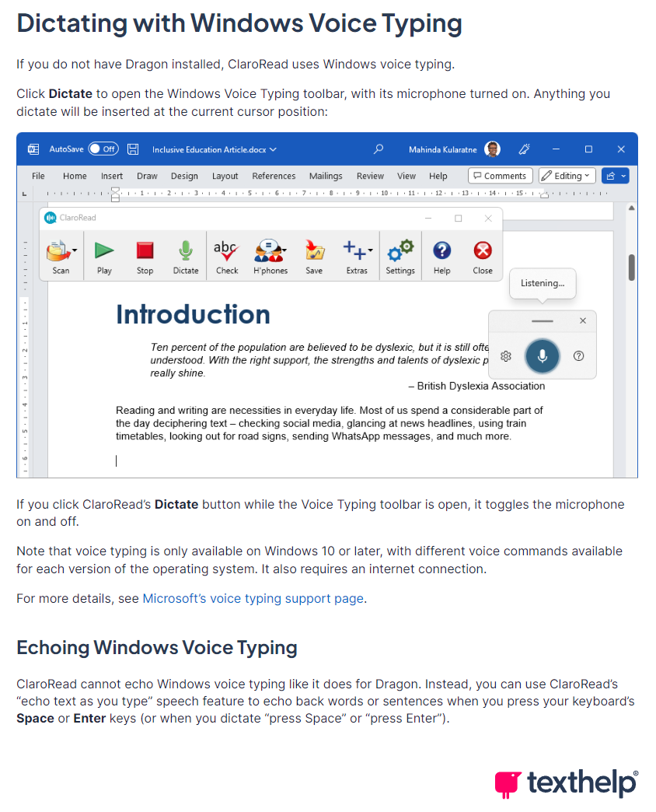Click the Word app icon in title bar
656x812 pixels.
33,149
